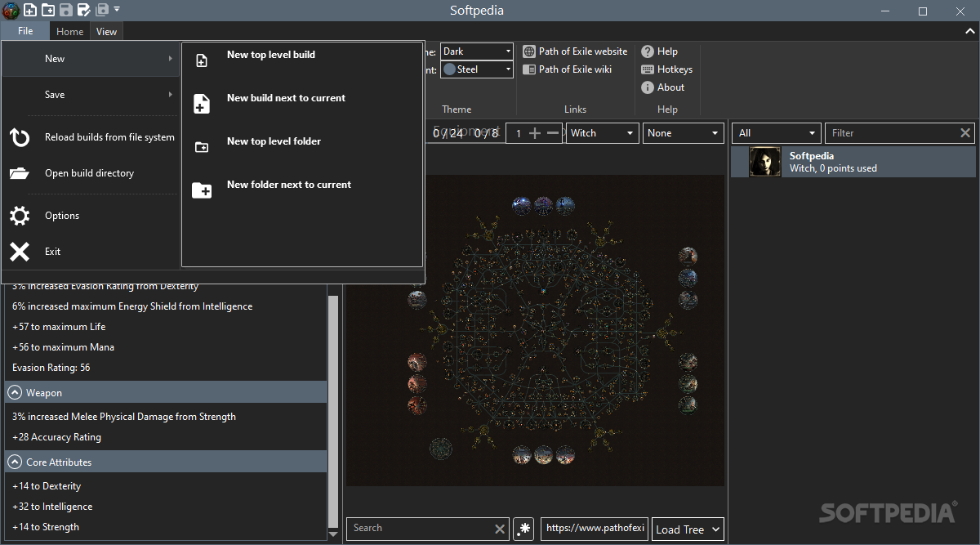Open the About button
980x545 pixels.
pyautogui.click(x=663, y=87)
